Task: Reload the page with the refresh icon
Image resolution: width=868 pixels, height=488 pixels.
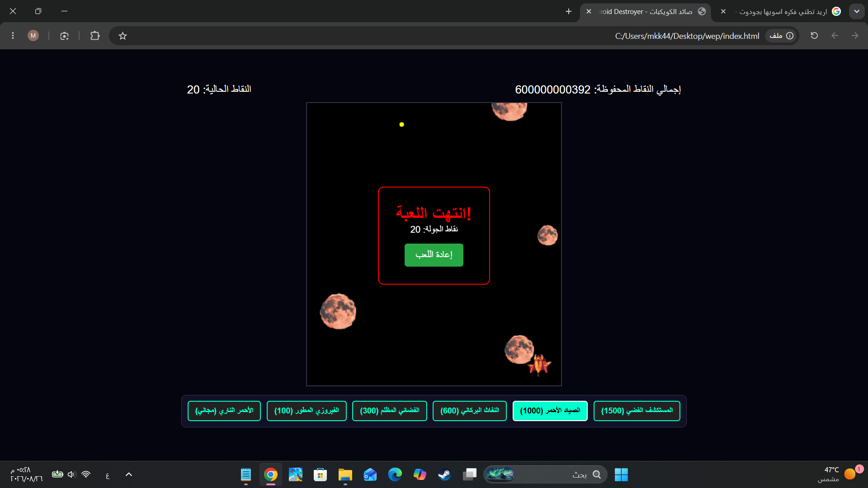Action: tap(814, 36)
